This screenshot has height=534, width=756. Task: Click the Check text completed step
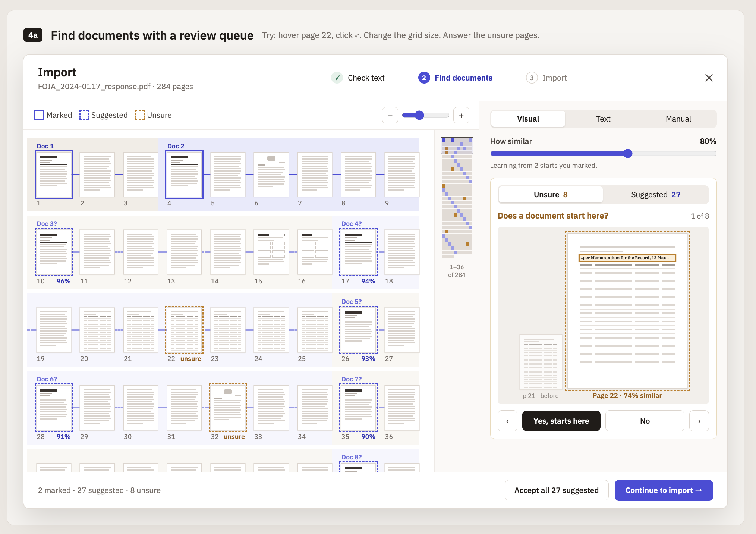point(358,78)
